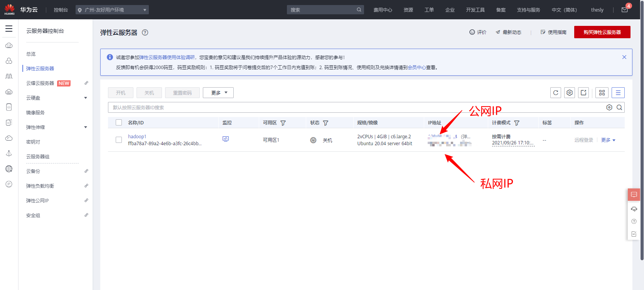Open help question mark beside 弹性云服务器 title

[145, 32]
